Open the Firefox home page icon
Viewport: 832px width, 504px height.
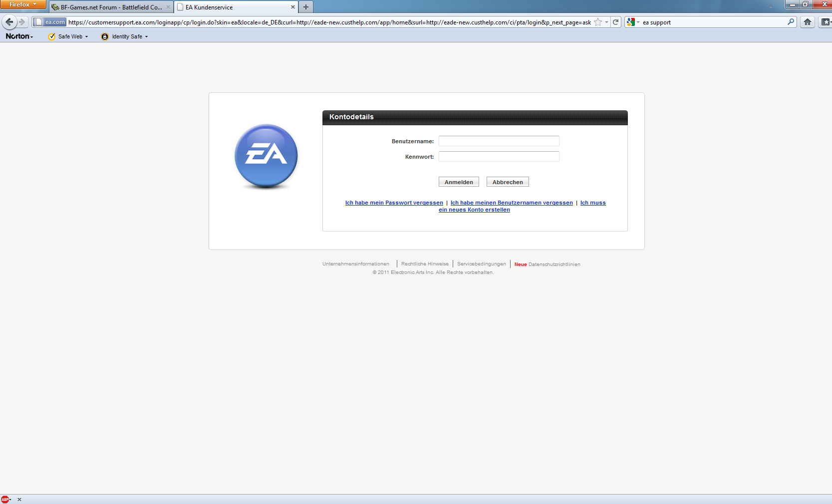point(808,22)
